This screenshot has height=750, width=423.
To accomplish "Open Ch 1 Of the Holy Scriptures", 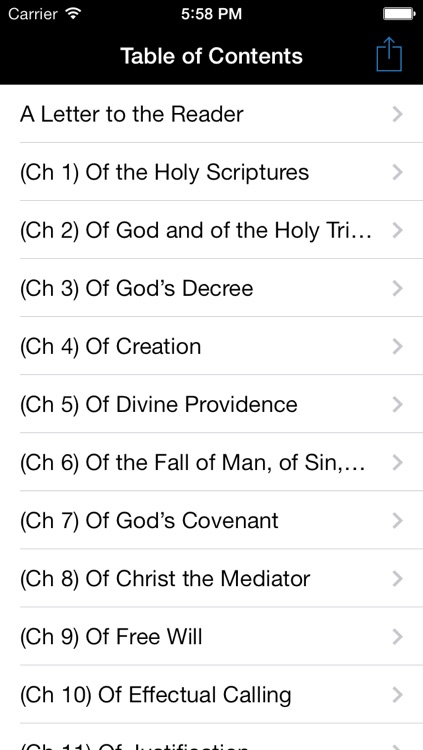I will [x=212, y=172].
